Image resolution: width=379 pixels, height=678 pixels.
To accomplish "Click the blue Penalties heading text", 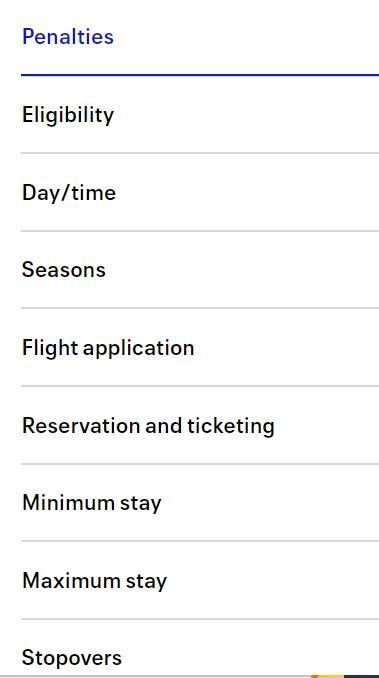I will click(68, 36).
